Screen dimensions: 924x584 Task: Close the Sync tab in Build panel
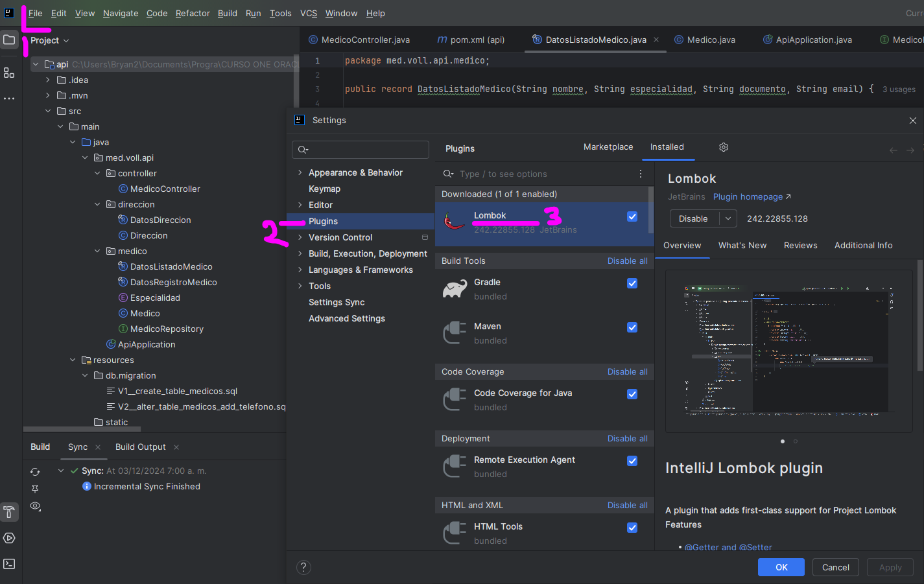click(98, 447)
